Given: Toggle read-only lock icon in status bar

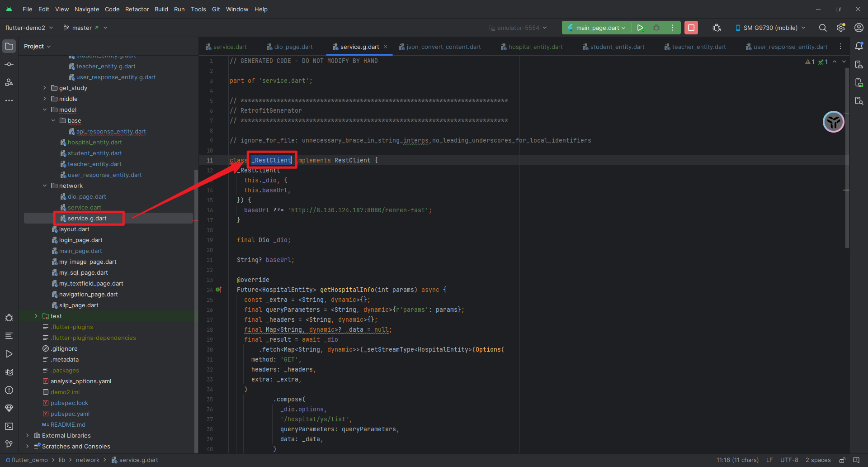Looking at the screenshot, I should coord(843,460).
